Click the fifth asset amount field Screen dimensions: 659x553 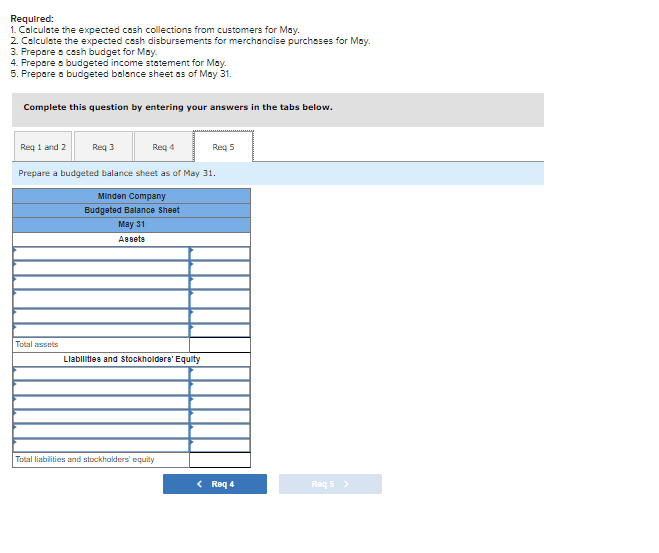pos(220,316)
